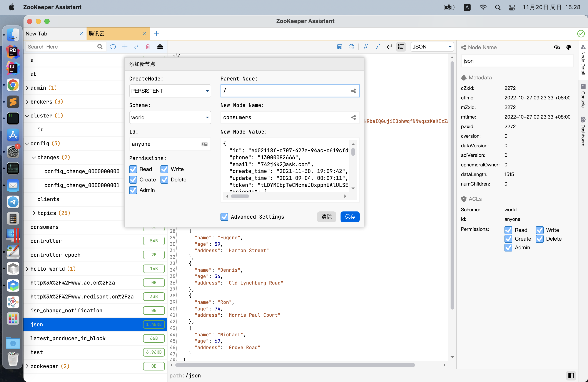
Task: Open the Console side panel tab
Action: (x=583, y=96)
